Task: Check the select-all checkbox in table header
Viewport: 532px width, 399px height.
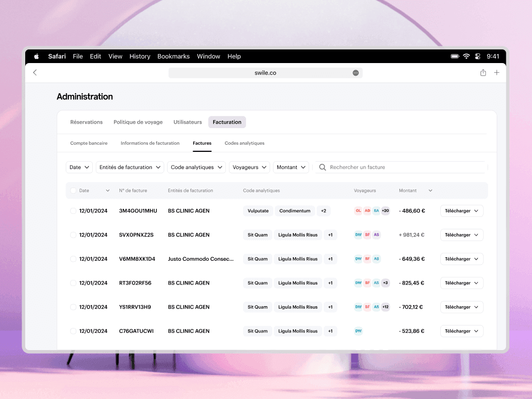Action: click(x=74, y=191)
